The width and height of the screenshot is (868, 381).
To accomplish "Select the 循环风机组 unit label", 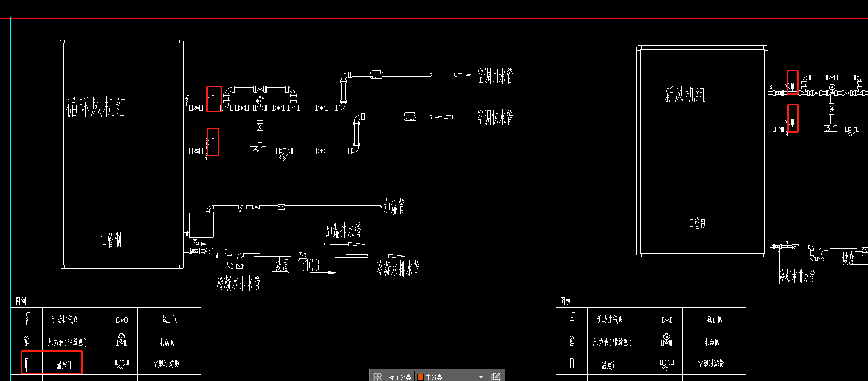I will (96, 107).
